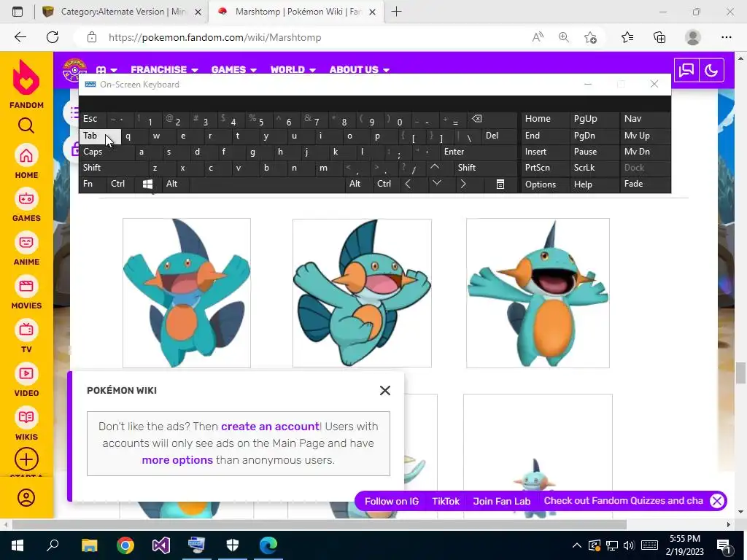Switch to Category:Alternate Version tab
Image resolution: width=747 pixels, height=560 pixels.
[x=122, y=12]
